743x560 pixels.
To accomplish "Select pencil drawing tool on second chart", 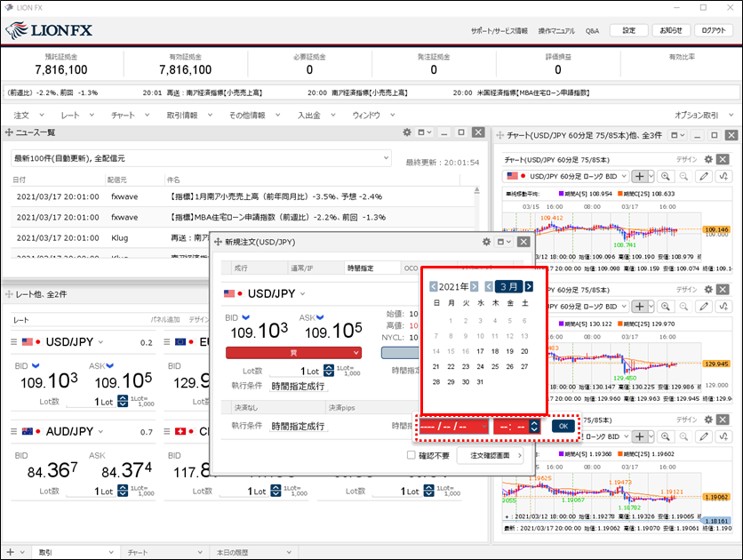I will [704, 306].
